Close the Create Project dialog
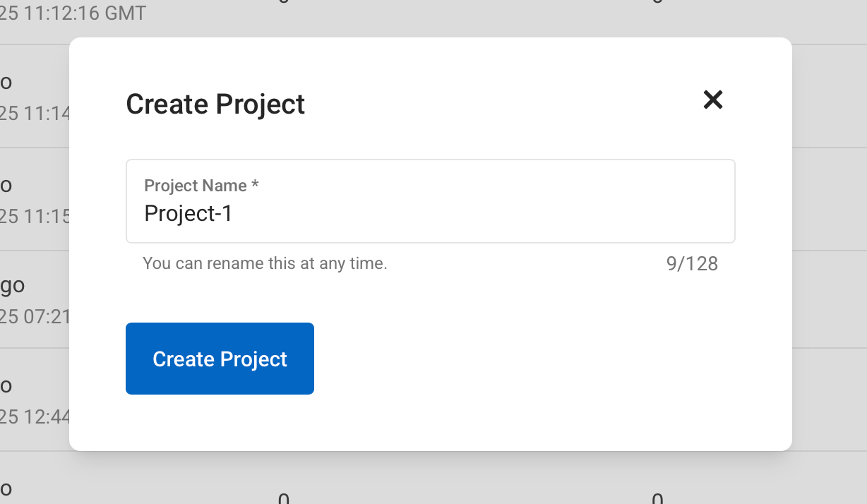Screen dimensions: 867x504 click(712, 100)
